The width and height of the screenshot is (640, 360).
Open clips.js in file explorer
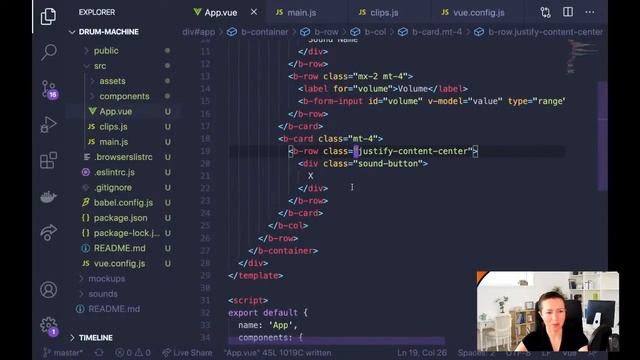pyautogui.click(x=113, y=127)
